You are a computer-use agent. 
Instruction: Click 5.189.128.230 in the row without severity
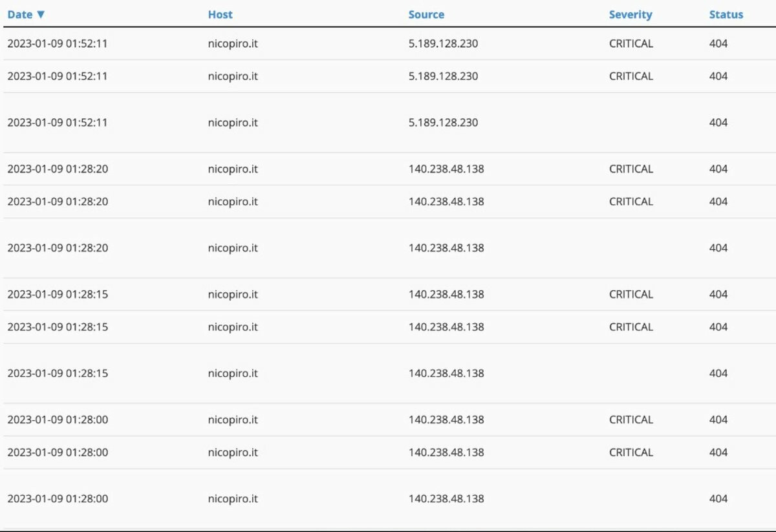(x=443, y=122)
